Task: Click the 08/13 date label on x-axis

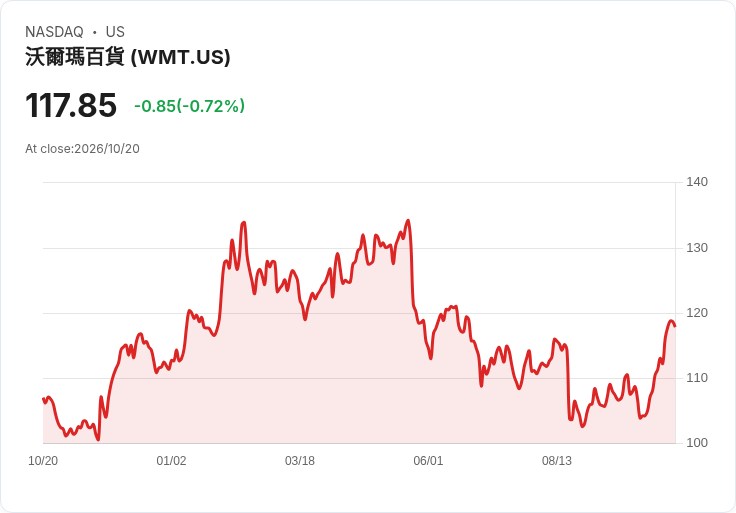Action: (557, 461)
